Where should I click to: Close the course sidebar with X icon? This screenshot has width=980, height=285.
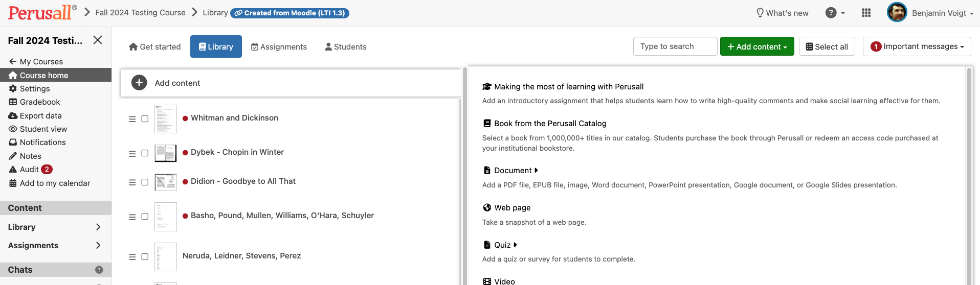click(x=98, y=40)
